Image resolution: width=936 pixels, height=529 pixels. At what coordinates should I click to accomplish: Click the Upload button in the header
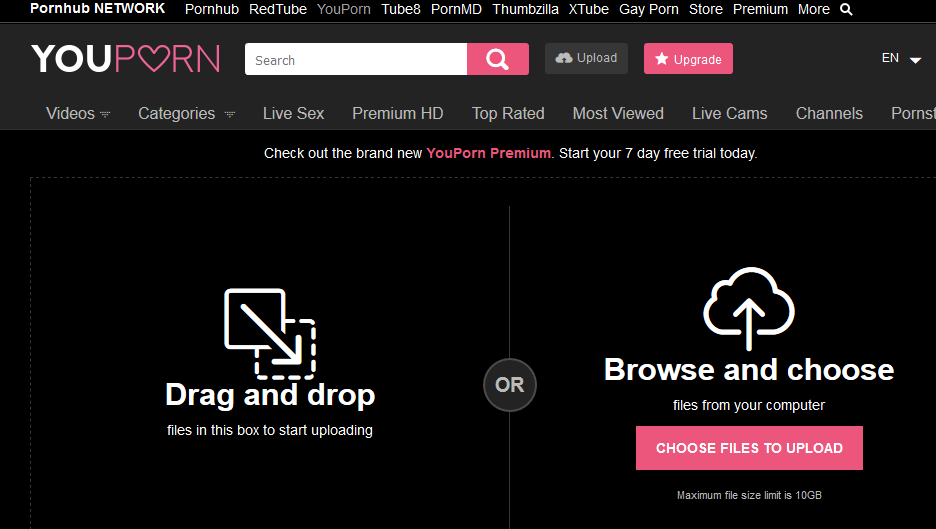586,59
